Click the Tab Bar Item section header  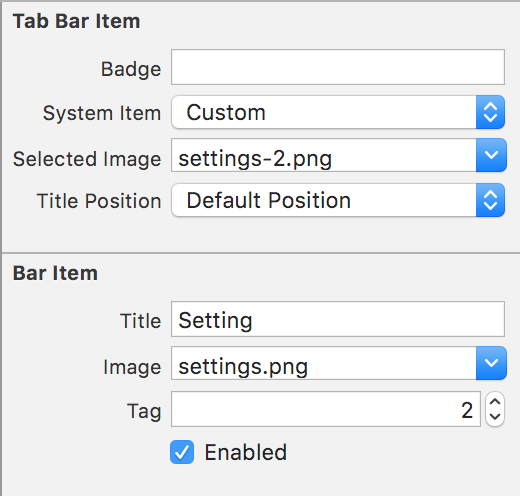(76, 21)
